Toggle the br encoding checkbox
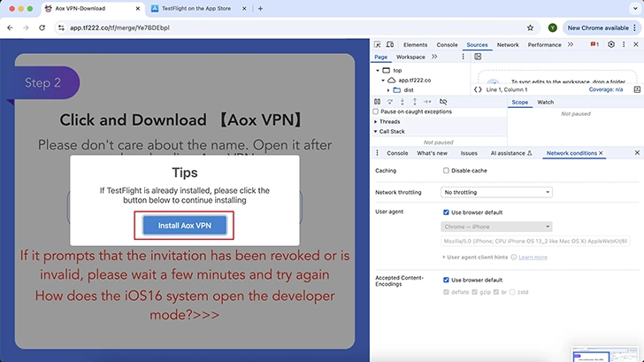 [496, 292]
